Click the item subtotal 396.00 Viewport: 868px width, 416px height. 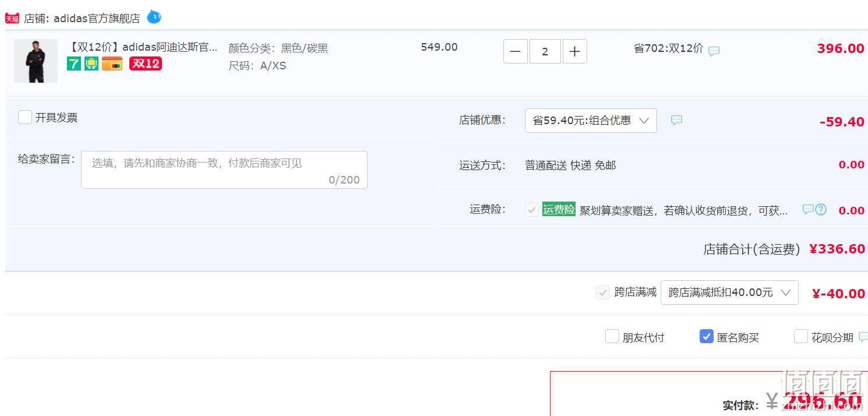(841, 48)
